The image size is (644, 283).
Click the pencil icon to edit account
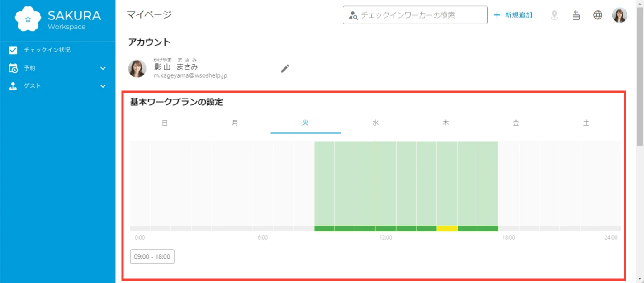click(285, 69)
